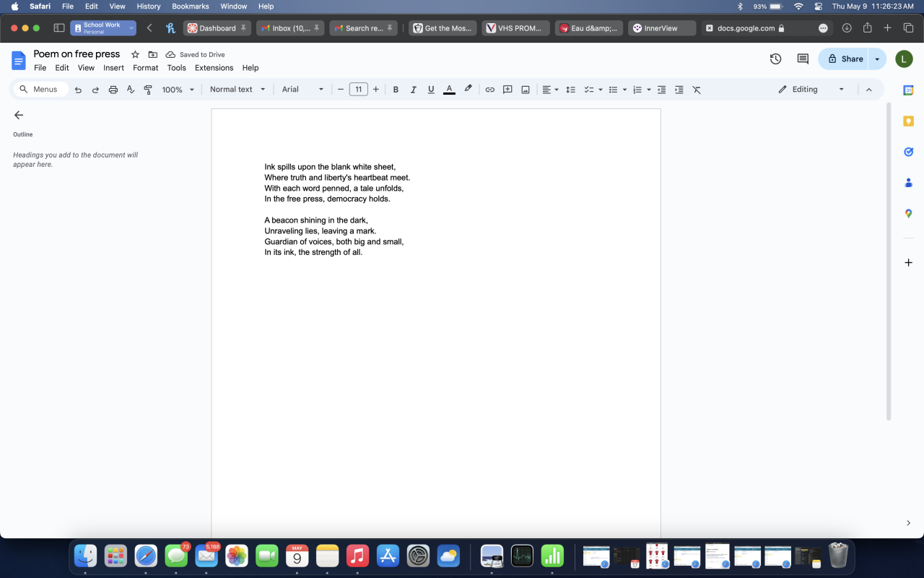Activate the paint format tool
924x578 pixels.
pos(148,90)
